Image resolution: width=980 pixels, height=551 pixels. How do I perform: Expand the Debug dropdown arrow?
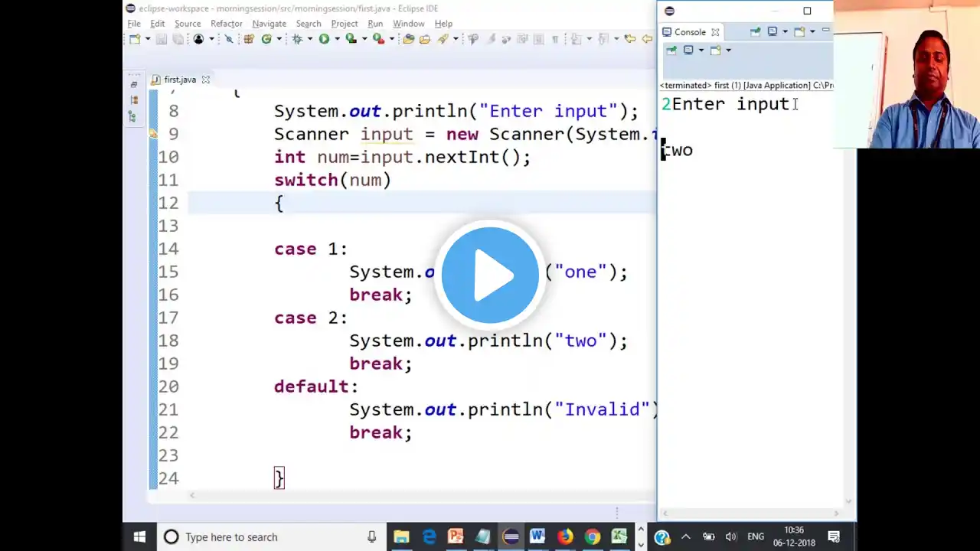[x=309, y=39]
